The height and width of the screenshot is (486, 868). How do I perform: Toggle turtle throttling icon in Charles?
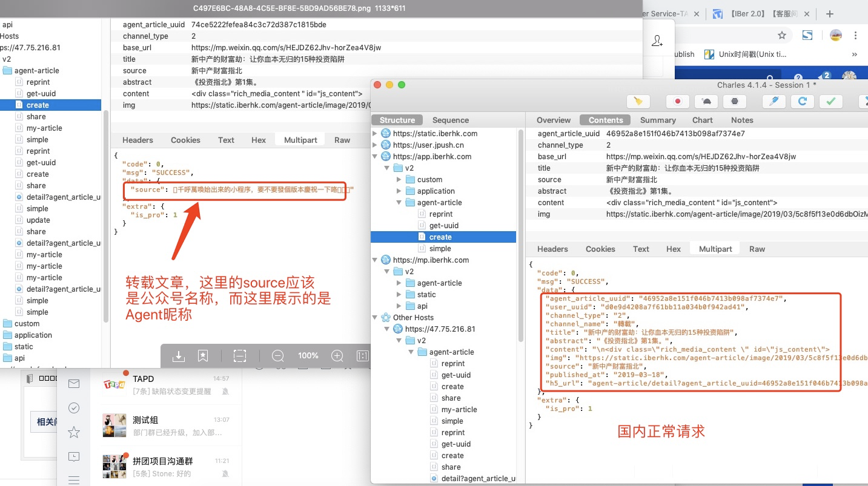click(706, 101)
